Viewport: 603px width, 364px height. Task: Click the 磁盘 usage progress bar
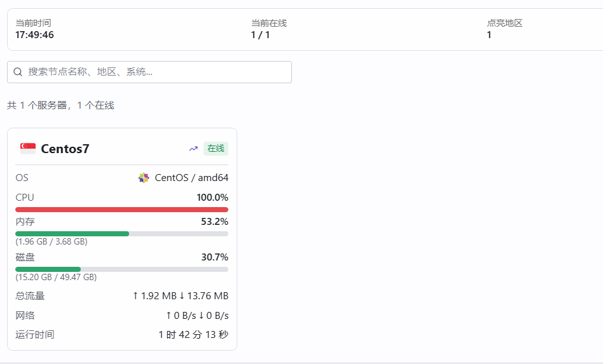coord(48,269)
